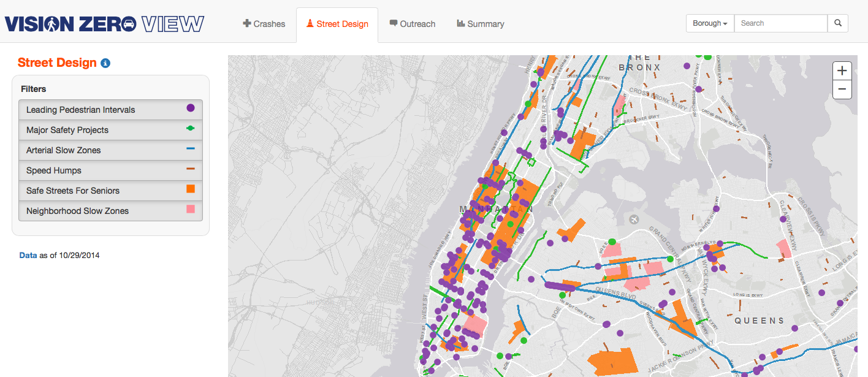Open the Summary tab
This screenshot has height=377, width=868.
click(x=480, y=24)
